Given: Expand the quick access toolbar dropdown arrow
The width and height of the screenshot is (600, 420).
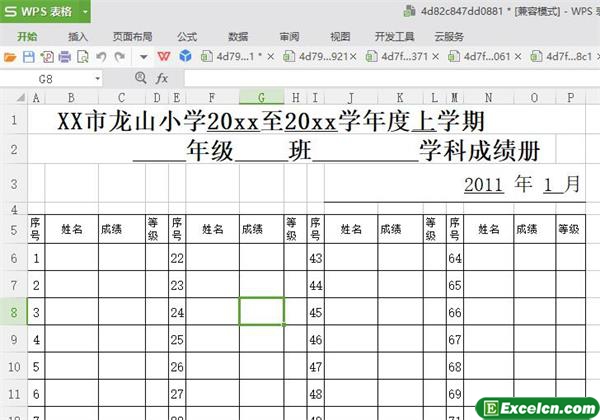Looking at the screenshot, I should 143,57.
